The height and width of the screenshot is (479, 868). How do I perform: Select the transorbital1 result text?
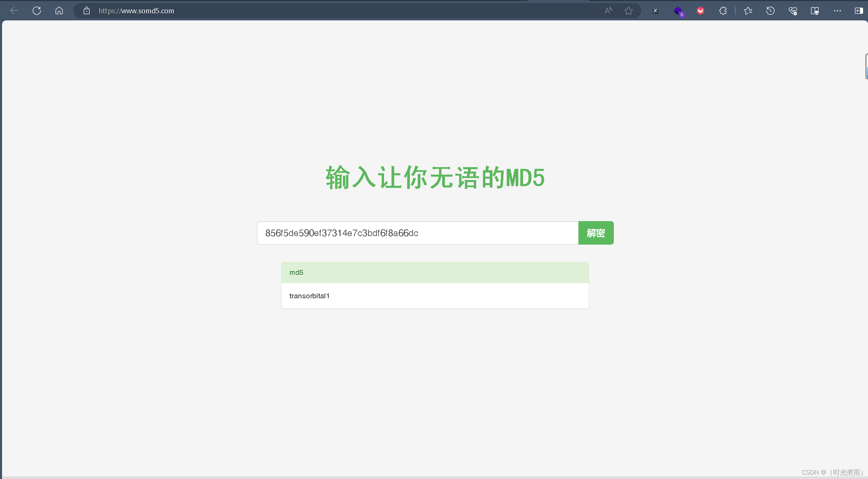[309, 296]
